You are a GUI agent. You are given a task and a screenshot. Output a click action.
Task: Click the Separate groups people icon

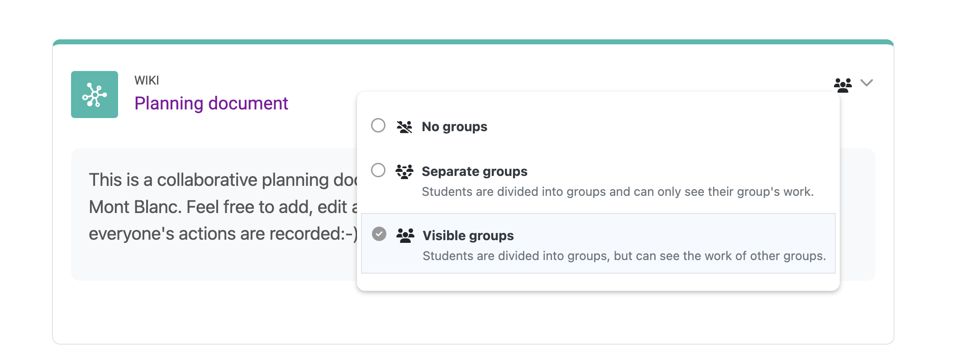tap(404, 172)
